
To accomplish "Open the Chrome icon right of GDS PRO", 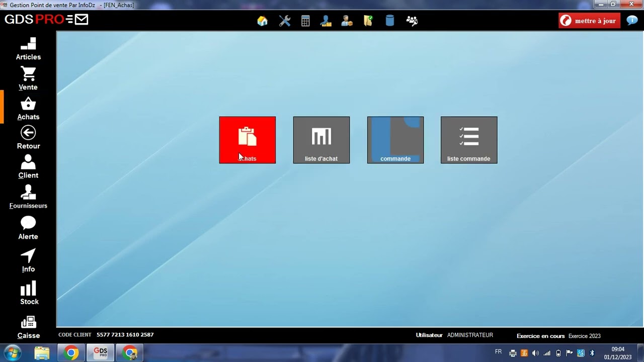I will (x=130, y=353).
